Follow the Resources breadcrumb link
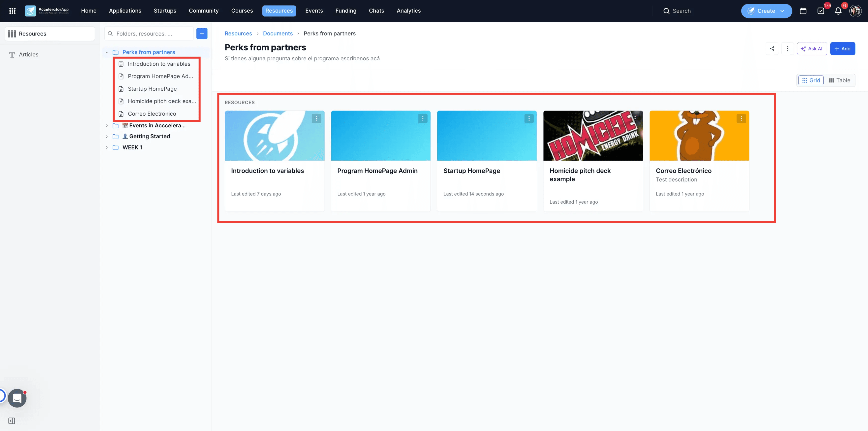Viewport: 868px width, 431px height. (x=238, y=33)
